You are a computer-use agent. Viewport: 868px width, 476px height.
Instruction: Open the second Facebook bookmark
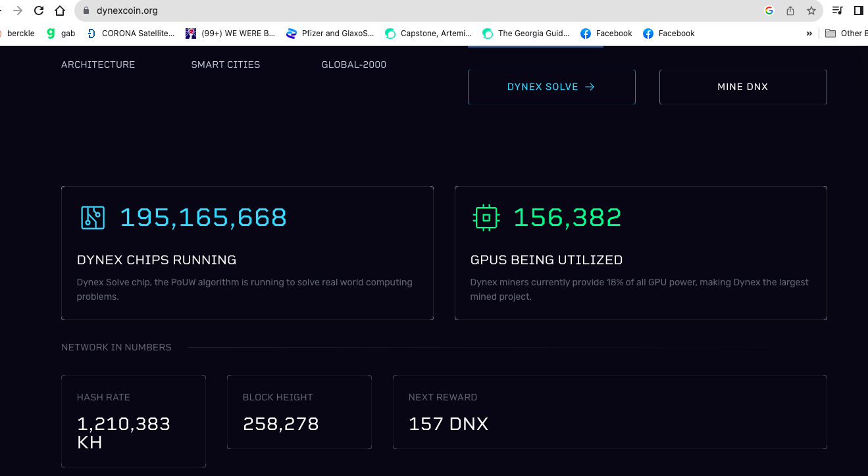669,34
